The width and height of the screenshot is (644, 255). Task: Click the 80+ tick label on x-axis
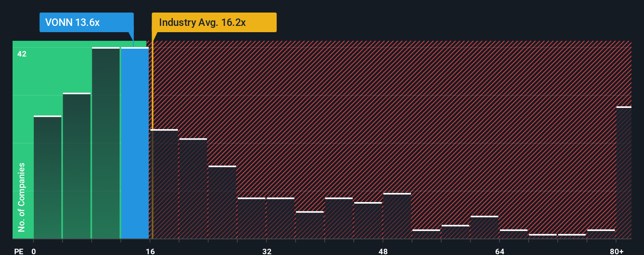point(617,251)
